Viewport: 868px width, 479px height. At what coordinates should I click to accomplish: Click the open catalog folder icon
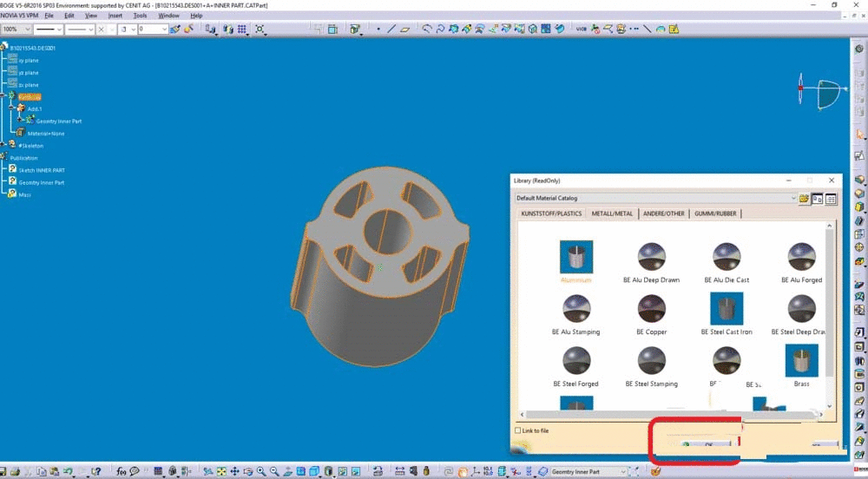click(805, 199)
